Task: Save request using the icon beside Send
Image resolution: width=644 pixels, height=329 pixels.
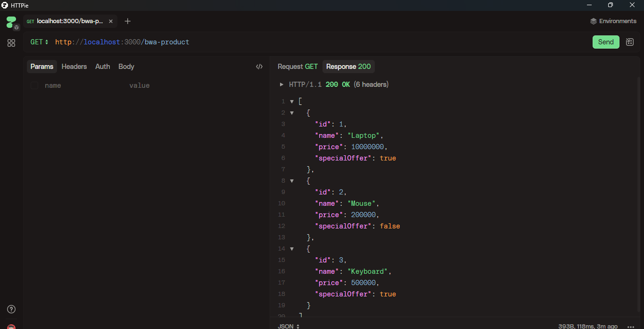Action: pos(630,42)
